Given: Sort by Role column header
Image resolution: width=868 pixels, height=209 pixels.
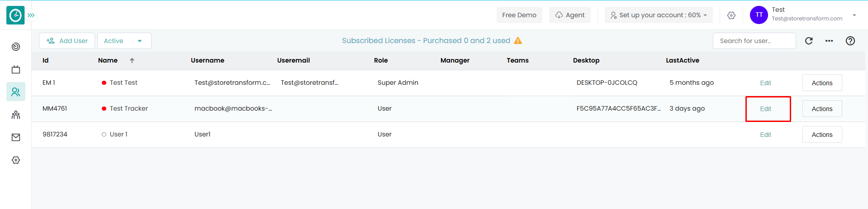Looking at the screenshot, I should coord(381,60).
